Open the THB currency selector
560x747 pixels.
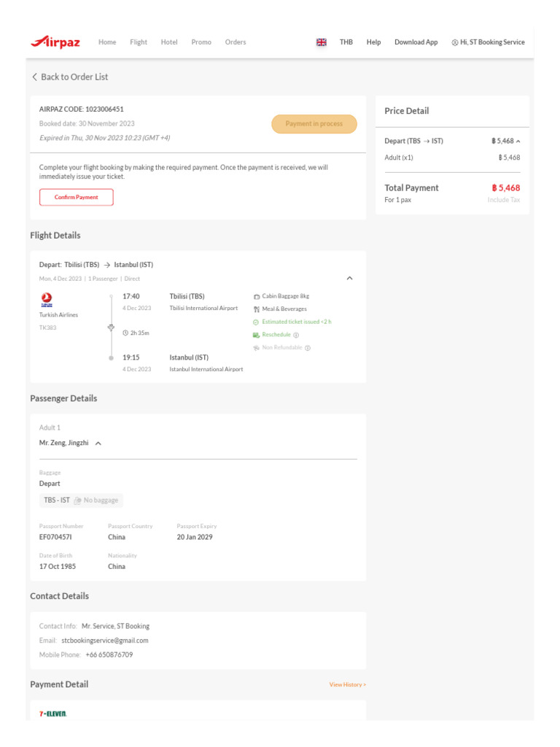click(x=346, y=42)
